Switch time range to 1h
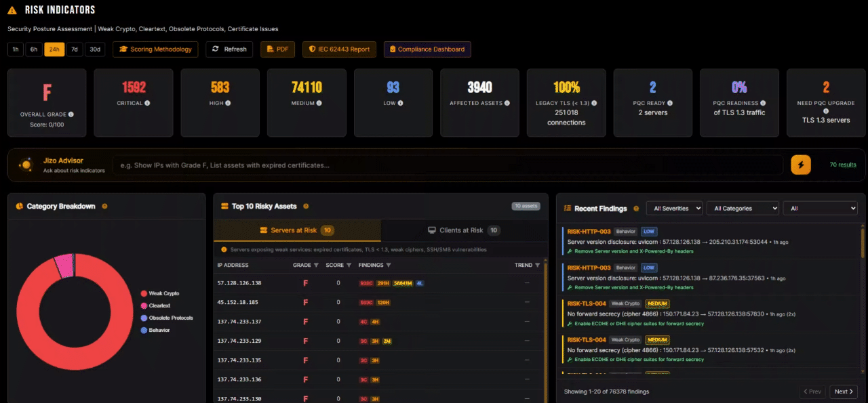This screenshot has width=868, height=403. coord(16,49)
